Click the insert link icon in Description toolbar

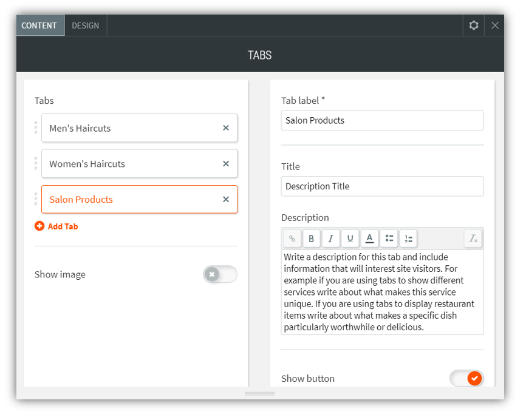tap(292, 239)
